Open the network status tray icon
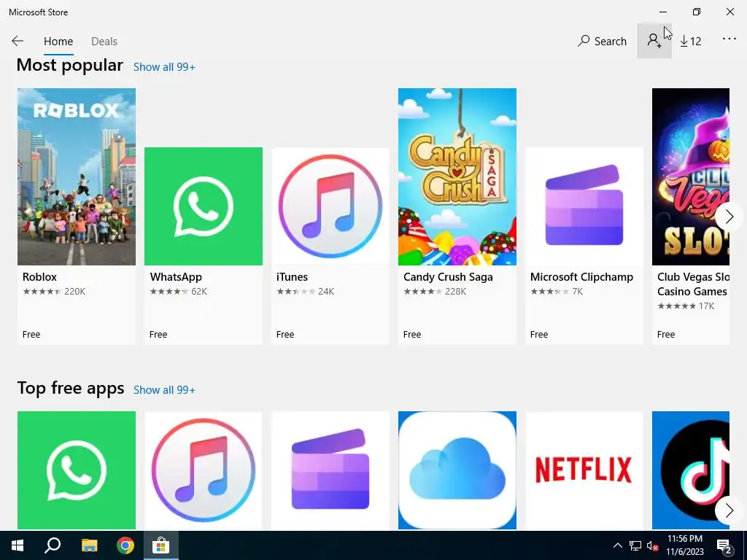747x560 pixels. (635, 545)
